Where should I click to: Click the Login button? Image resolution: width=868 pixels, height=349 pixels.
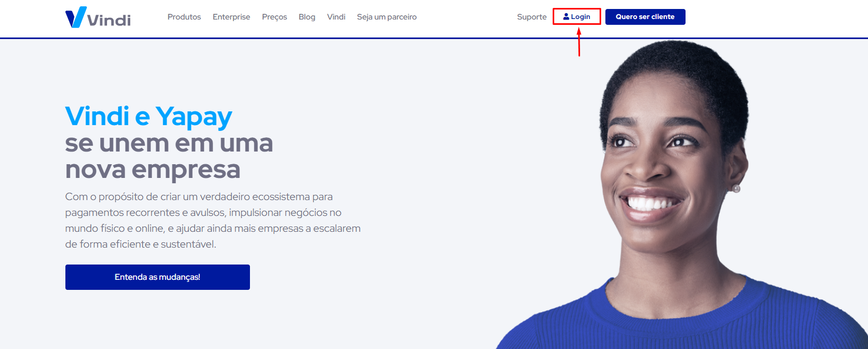[577, 16]
